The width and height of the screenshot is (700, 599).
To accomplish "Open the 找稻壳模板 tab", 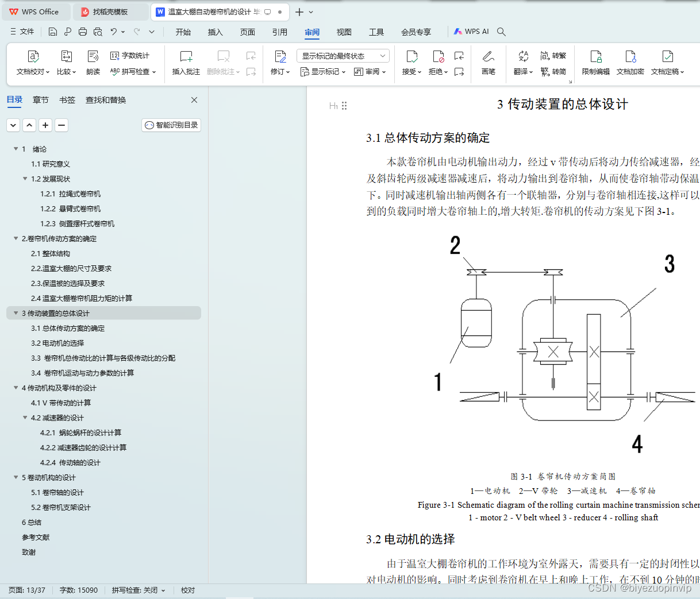I will point(110,11).
